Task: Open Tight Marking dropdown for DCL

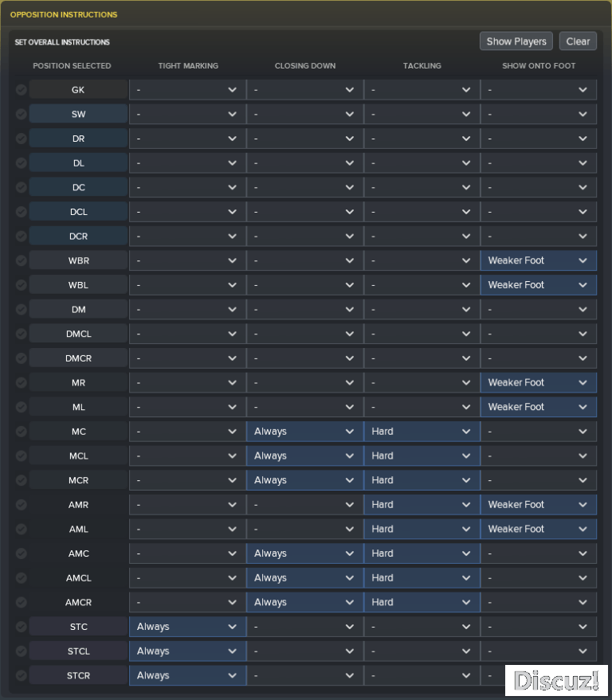Action: (x=187, y=212)
